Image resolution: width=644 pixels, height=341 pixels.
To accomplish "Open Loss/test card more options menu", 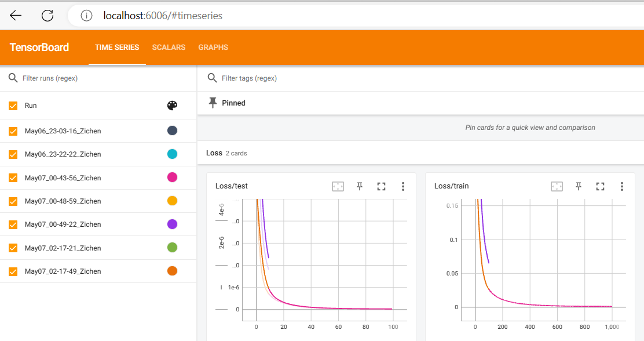I will (403, 186).
